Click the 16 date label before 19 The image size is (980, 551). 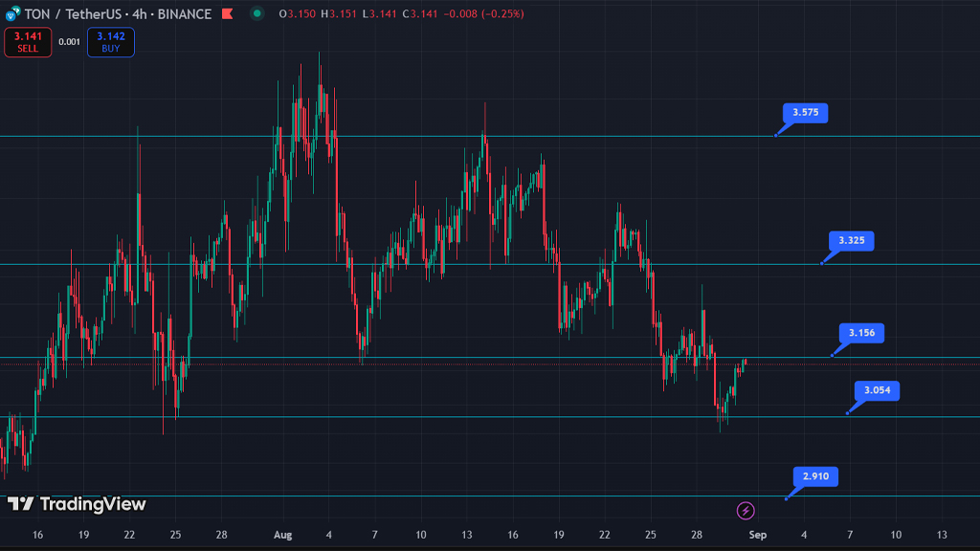point(37,535)
